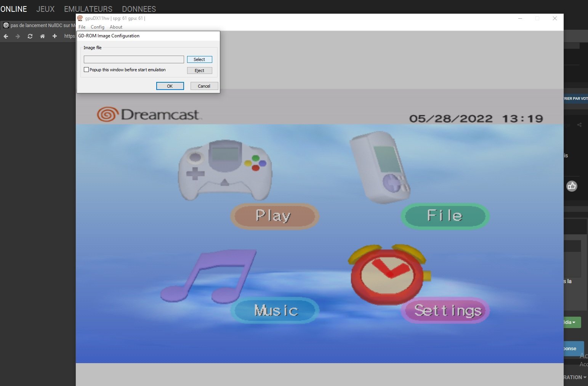This screenshot has width=588, height=386.
Task: Click the Eject button
Action: 199,70
